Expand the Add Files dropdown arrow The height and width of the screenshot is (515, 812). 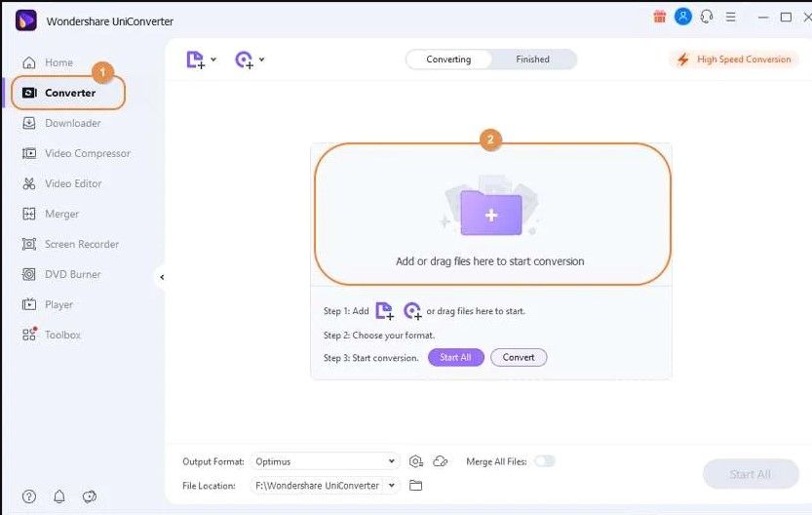pos(213,59)
